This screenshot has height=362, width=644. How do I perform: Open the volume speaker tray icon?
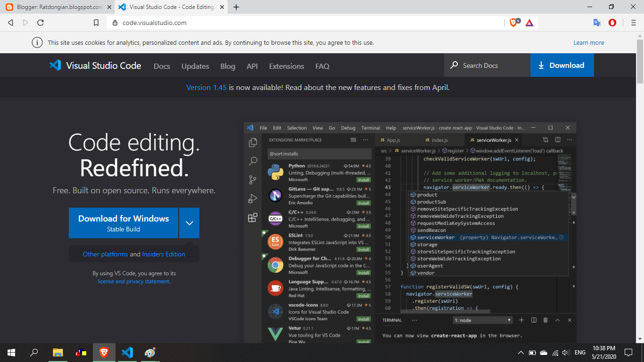(566, 353)
